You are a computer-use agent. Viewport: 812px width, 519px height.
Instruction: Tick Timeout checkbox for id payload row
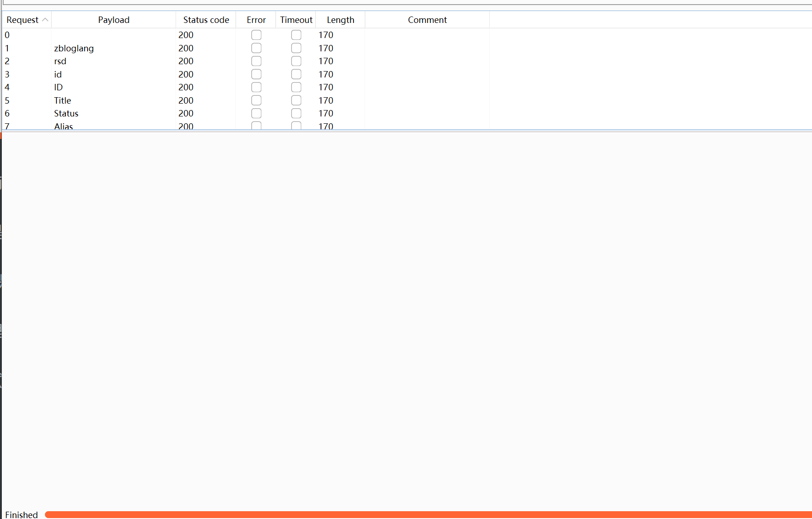[x=296, y=74]
